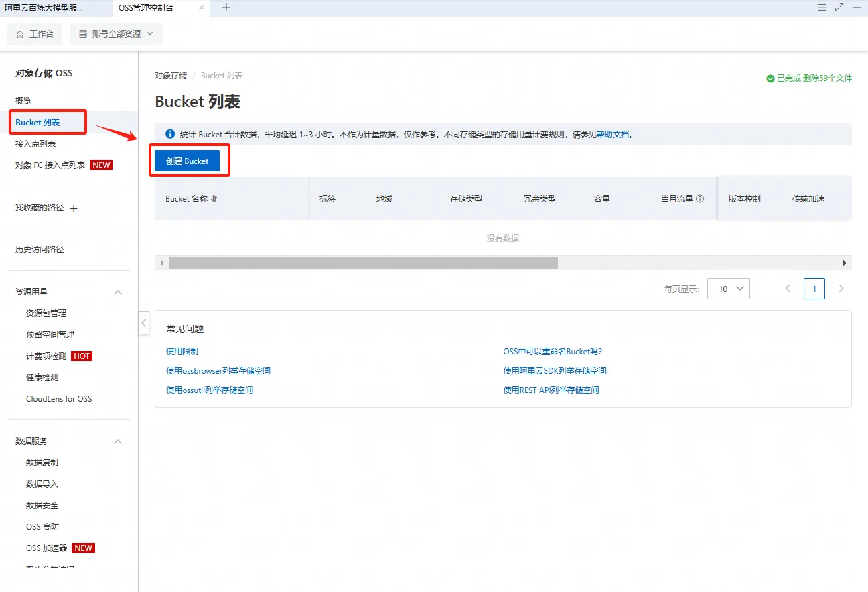The height and width of the screenshot is (592, 868).
Task: Open 接入点列表 in sidebar
Action: pos(35,144)
